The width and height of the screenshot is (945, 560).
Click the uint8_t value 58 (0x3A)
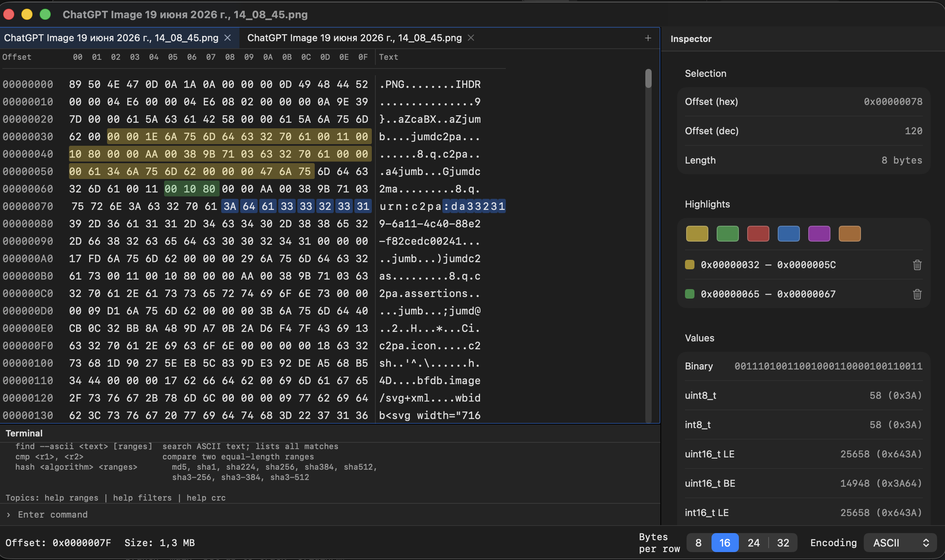coord(896,396)
